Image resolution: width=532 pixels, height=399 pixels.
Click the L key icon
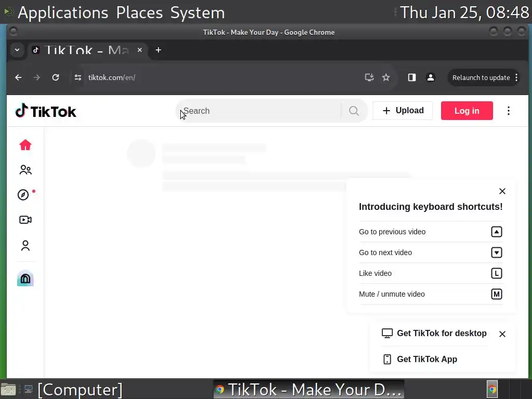click(x=496, y=273)
